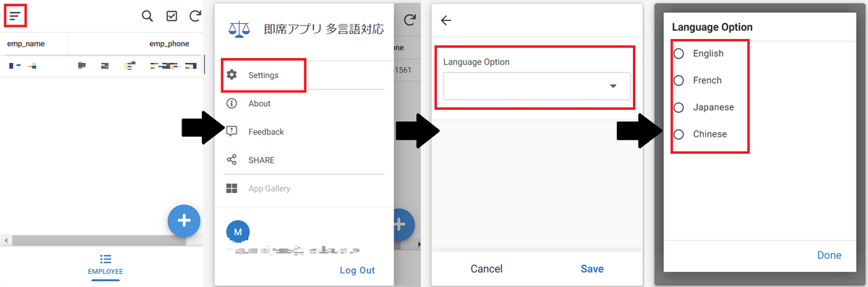The width and height of the screenshot is (868, 287).
Task: Select the French radio button
Action: tap(678, 80)
